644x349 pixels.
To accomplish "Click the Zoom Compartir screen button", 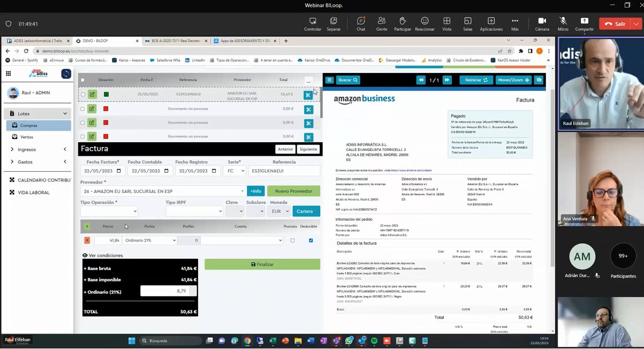I will (x=584, y=24).
